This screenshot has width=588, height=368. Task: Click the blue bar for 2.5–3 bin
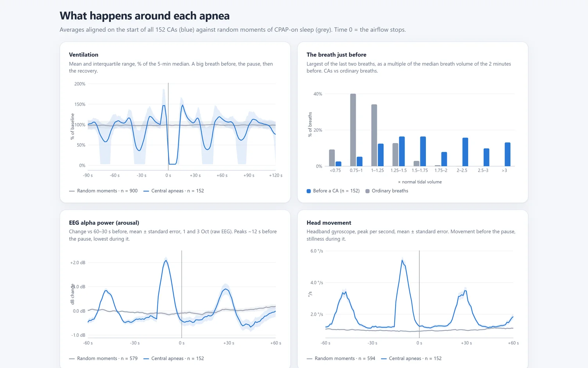pyautogui.click(x=486, y=157)
